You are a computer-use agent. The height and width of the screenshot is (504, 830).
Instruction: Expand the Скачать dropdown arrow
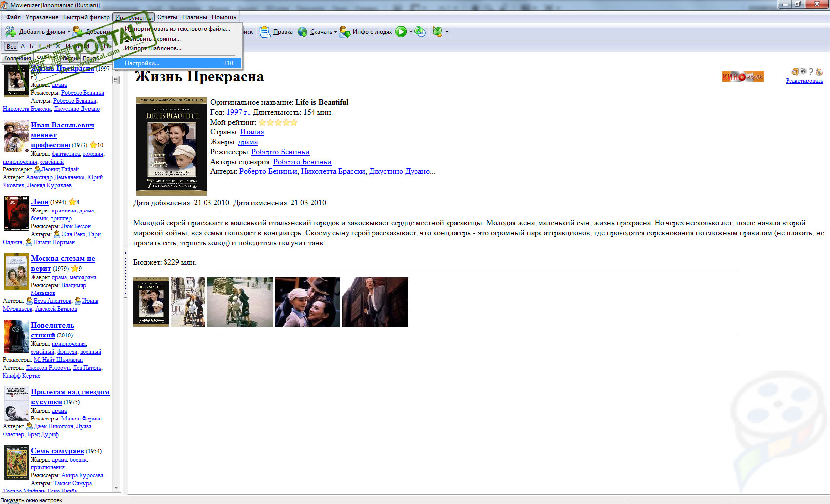[x=335, y=32]
